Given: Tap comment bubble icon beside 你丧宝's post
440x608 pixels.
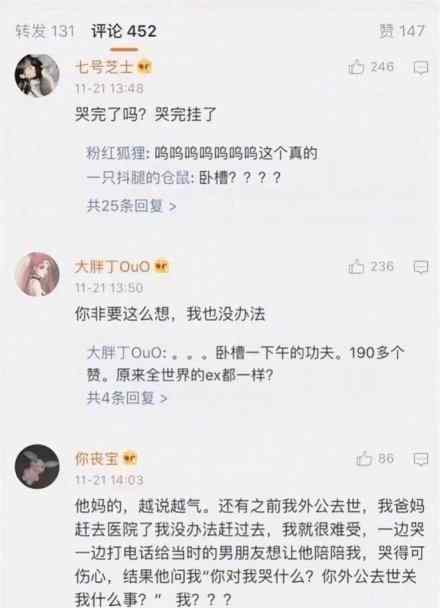Looking at the screenshot, I should click(421, 459).
